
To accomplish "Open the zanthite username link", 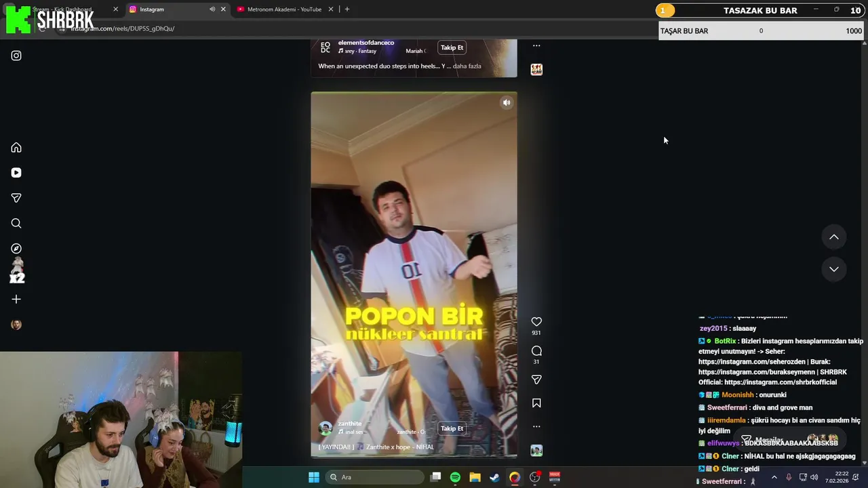I will (350, 424).
